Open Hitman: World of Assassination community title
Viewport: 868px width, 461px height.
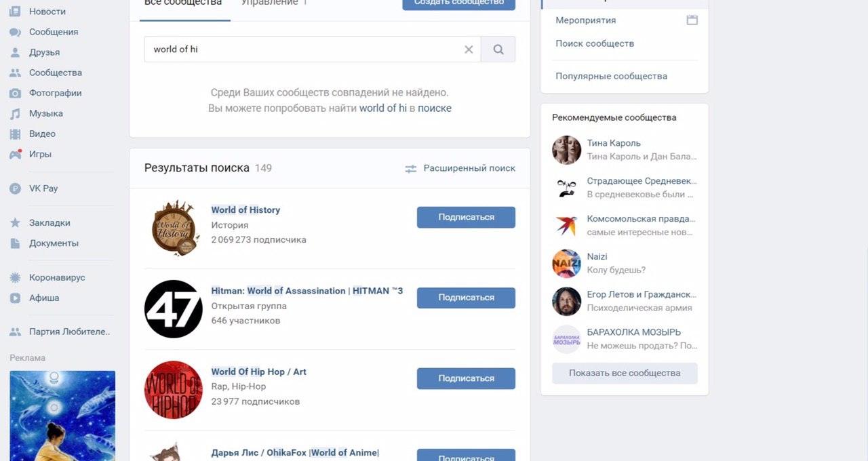pos(307,291)
